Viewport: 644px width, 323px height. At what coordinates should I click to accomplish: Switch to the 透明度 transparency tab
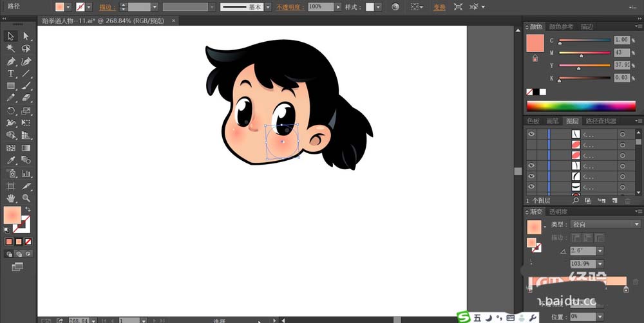pos(558,212)
